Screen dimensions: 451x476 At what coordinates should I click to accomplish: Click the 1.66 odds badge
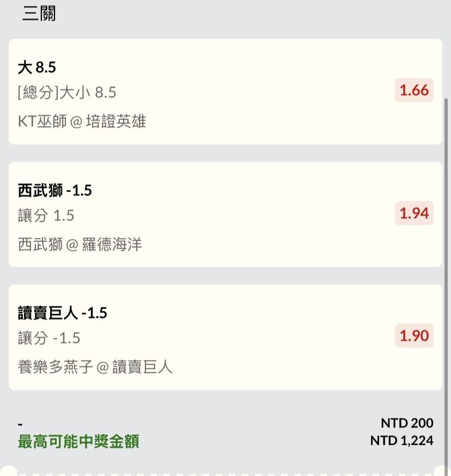click(415, 90)
